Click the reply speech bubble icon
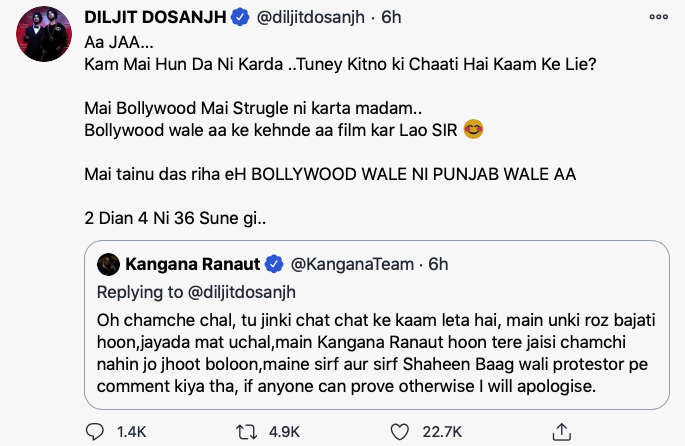The width and height of the screenshot is (685, 446). (96, 431)
